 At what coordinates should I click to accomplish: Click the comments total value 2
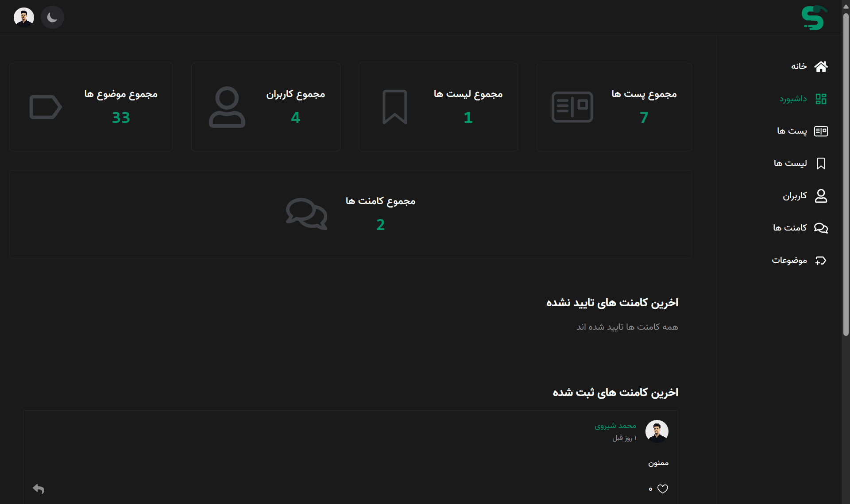(x=380, y=225)
